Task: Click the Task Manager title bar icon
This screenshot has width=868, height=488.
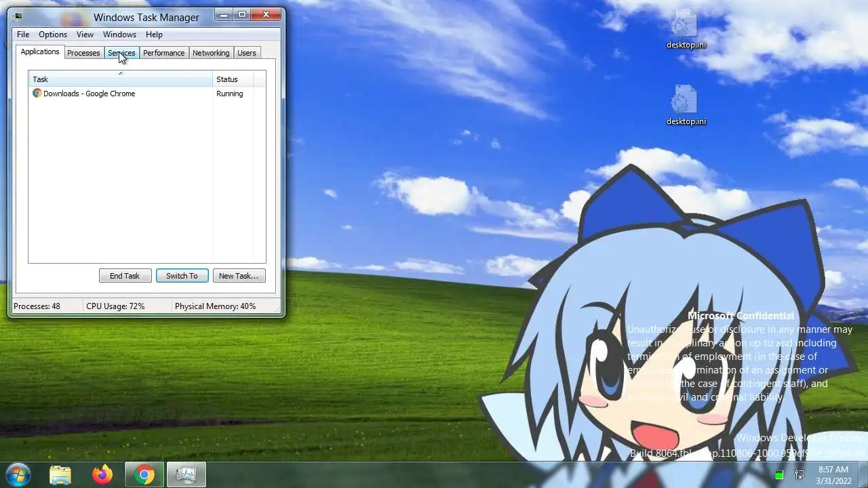Action: (x=17, y=16)
